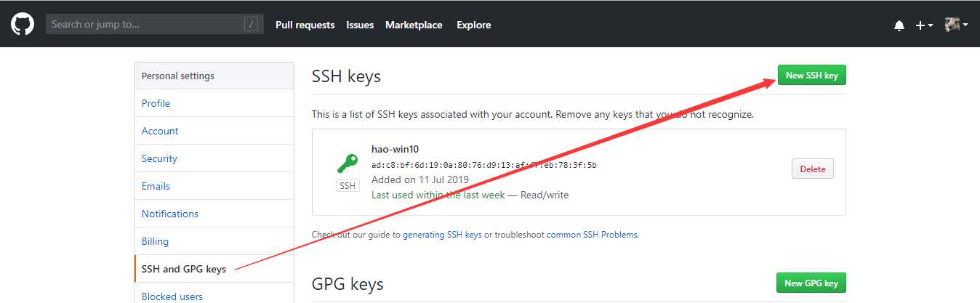
Task: Click the GitHub Octocat logo
Action: pos(23,24)
